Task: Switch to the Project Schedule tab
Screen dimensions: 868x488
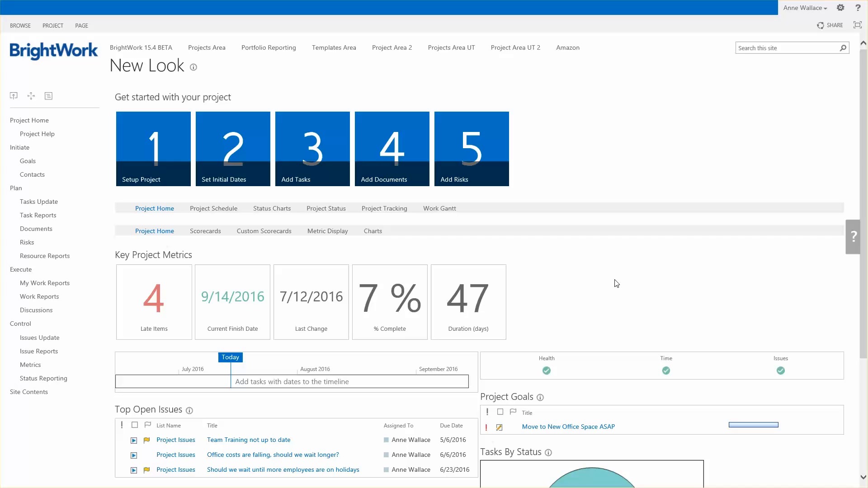Action: pyautogui.click(x=213, y=208)
